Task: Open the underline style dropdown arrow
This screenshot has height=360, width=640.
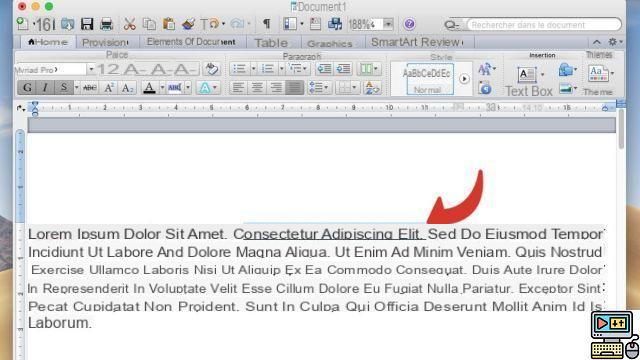Action: [x=76, y=87]
